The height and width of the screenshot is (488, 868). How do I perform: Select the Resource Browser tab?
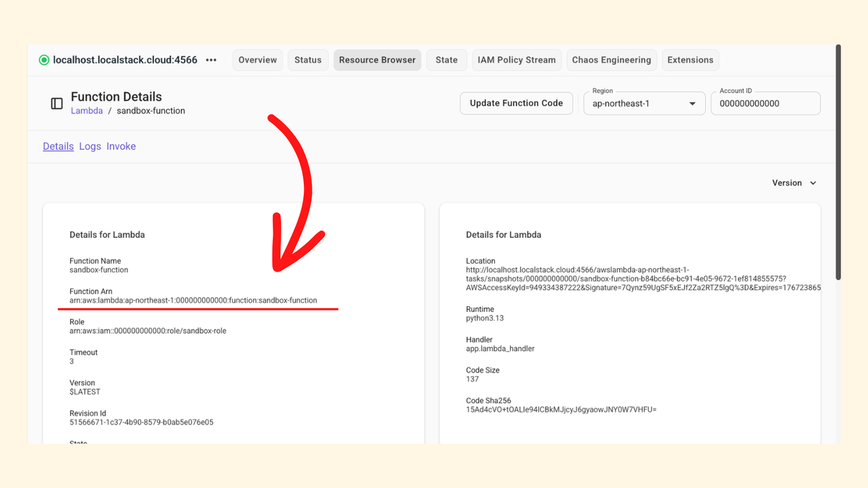click(x=378, y=60)
